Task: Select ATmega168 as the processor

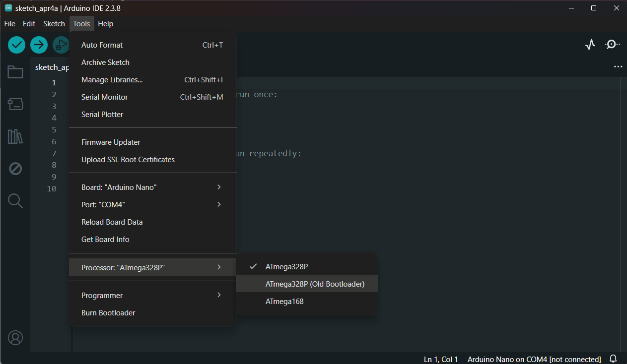Action: tap(284, 302)
